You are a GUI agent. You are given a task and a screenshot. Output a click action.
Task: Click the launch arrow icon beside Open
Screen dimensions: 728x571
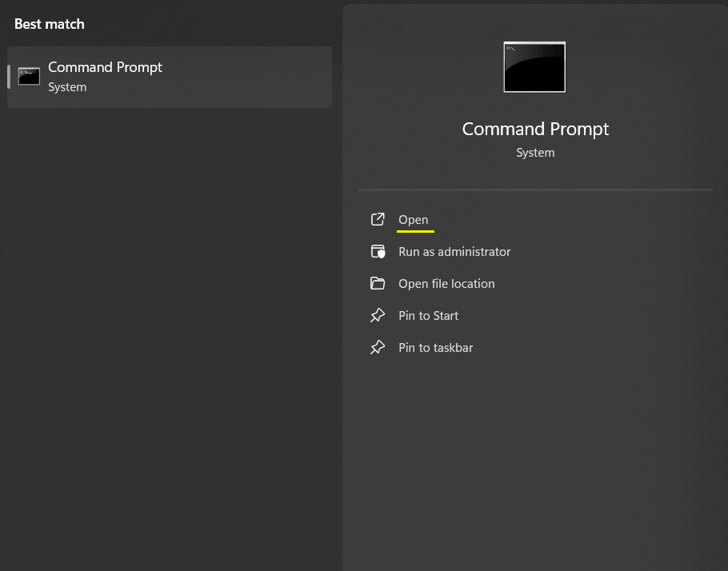tap(378, 219)
